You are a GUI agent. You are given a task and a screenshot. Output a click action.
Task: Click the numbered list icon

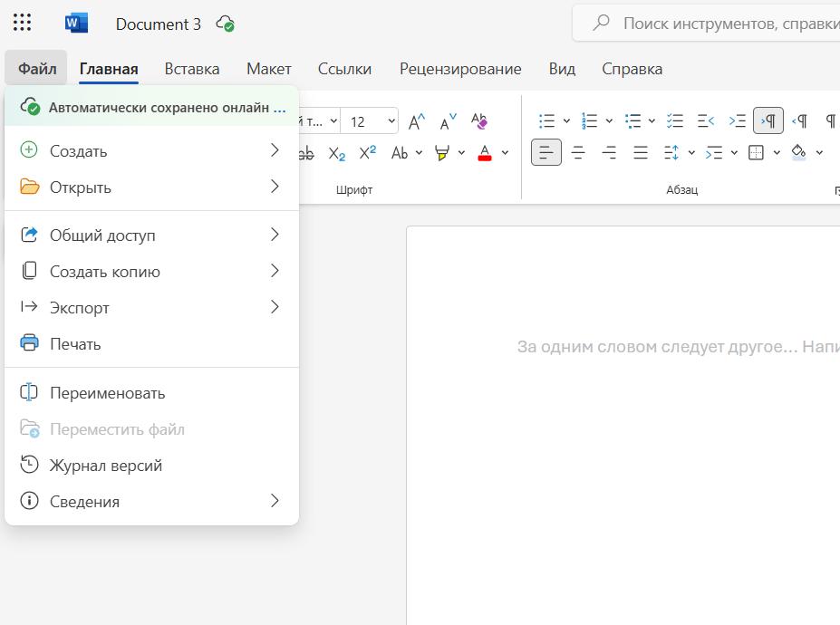[589, 121]
